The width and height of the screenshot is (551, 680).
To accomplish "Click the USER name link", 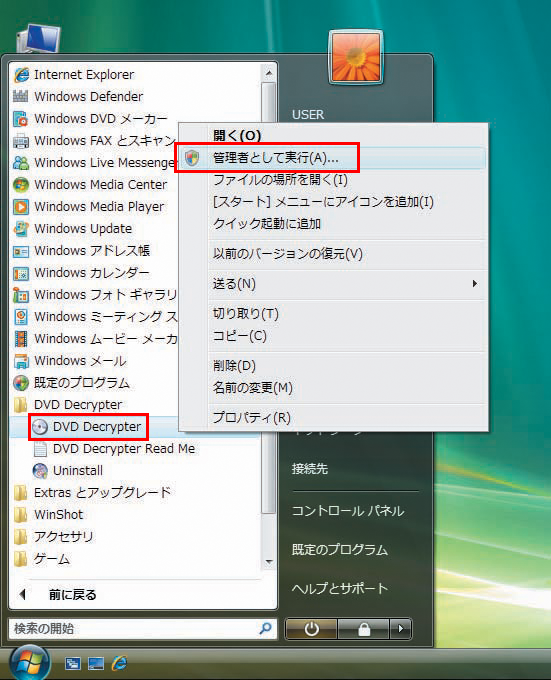I will click(308, 115).
